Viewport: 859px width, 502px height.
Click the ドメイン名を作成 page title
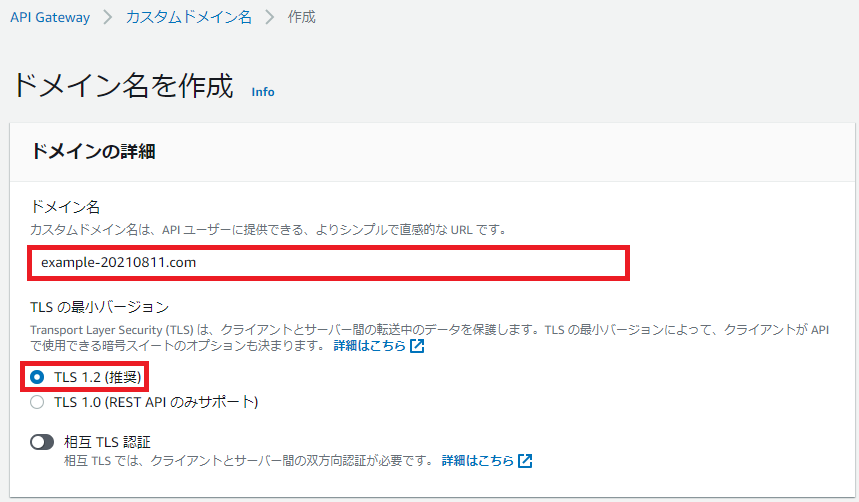[x=123, y=86]
